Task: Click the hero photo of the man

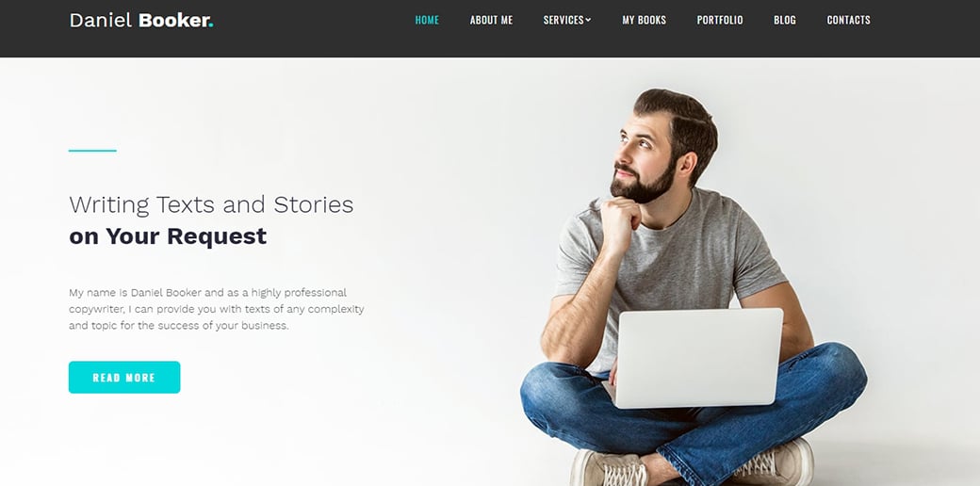Action: pos(694,287)
